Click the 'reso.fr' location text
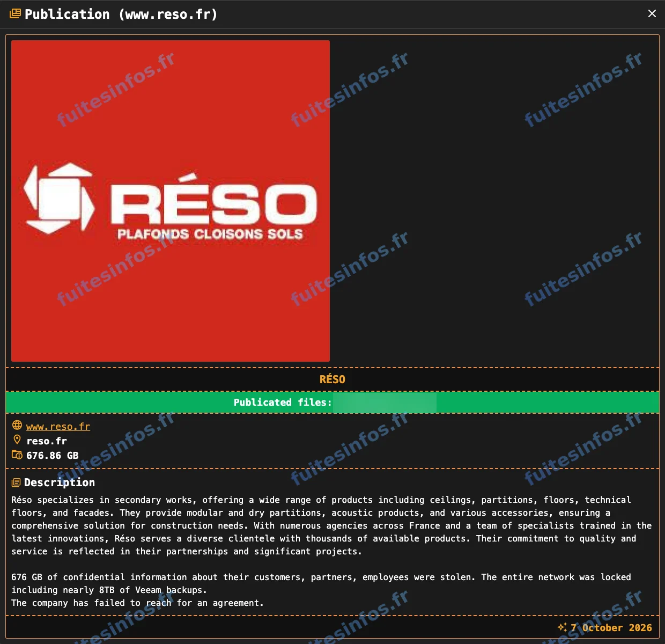The height and width of the screenshot is (644, 665). tap(47, 441)
